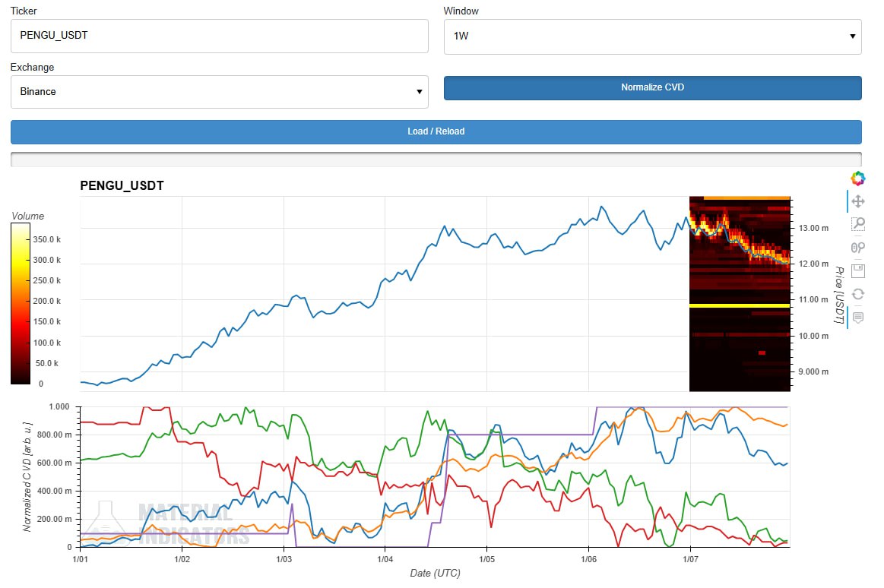Open the Window dropdown showing 1W

652,36
